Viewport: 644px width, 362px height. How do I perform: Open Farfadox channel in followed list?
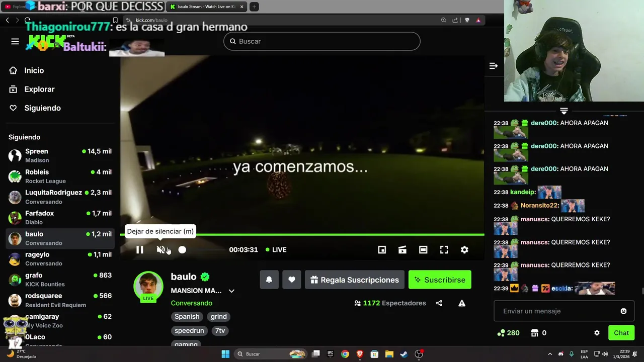(60, 217)
